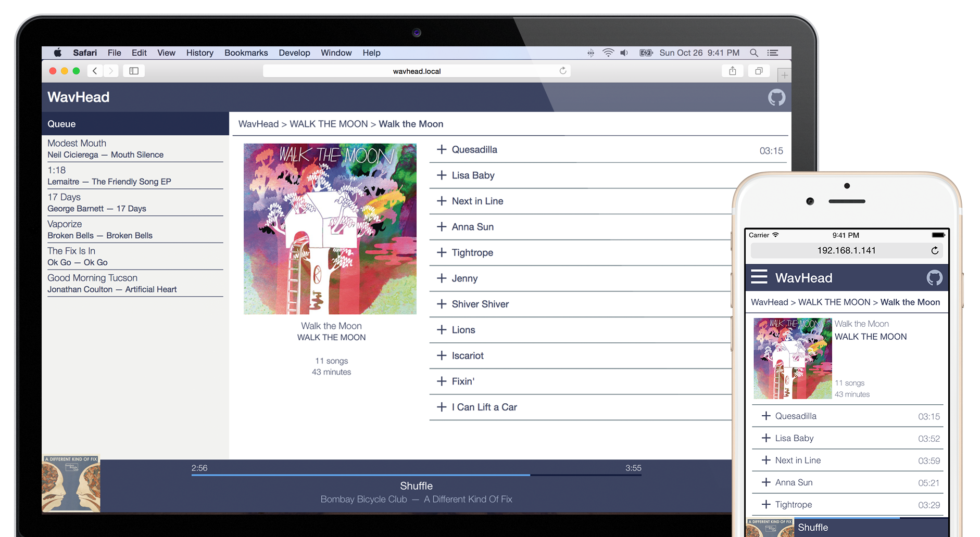Click Wi-Fi status icon in menu bar

click(x=608, y=53)
